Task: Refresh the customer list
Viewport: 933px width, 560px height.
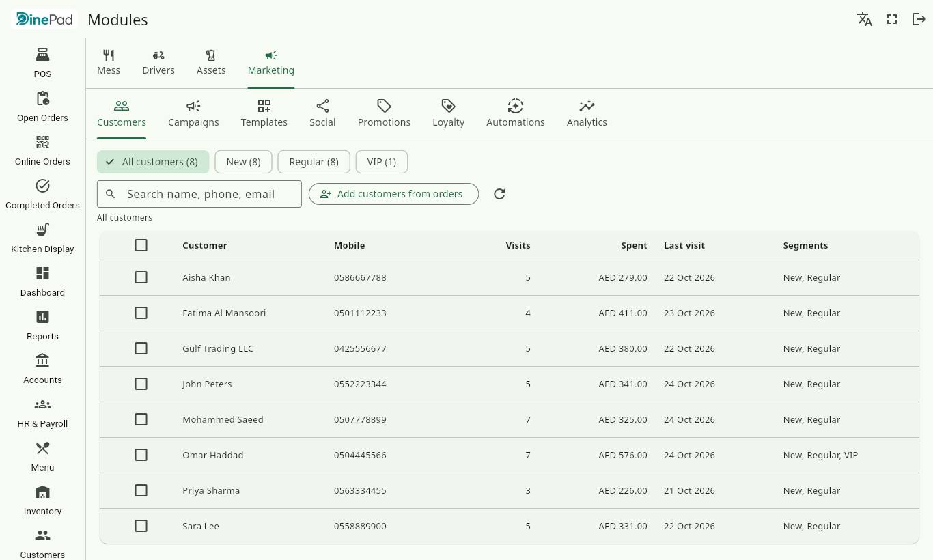Action: pyautogui.click(x=499, y=194)
